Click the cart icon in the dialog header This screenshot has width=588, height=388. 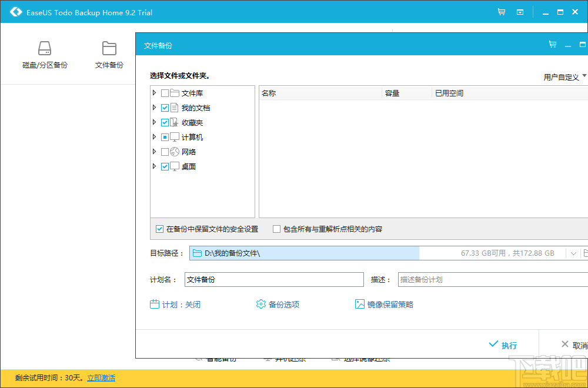pyautogui.click(x=552, y=44)
